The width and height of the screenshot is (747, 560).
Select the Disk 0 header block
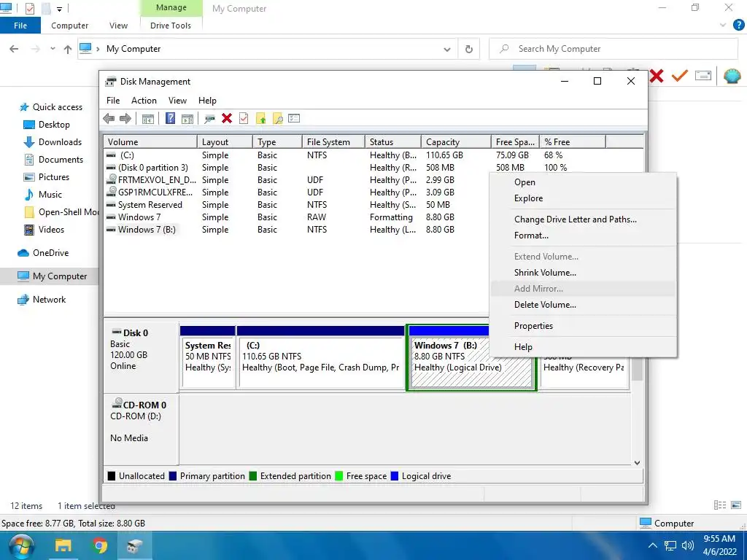[x=141, y=357]
